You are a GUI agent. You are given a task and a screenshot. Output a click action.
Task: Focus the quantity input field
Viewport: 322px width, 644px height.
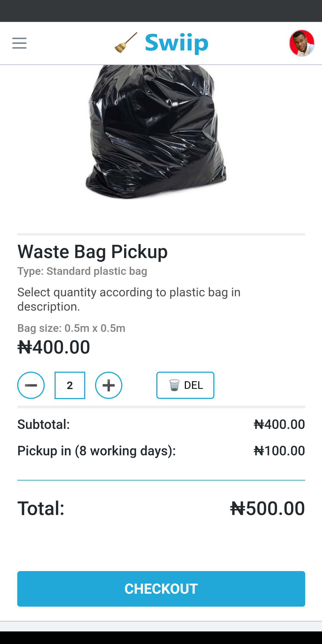pyautogui.click(x=70, y=385)
